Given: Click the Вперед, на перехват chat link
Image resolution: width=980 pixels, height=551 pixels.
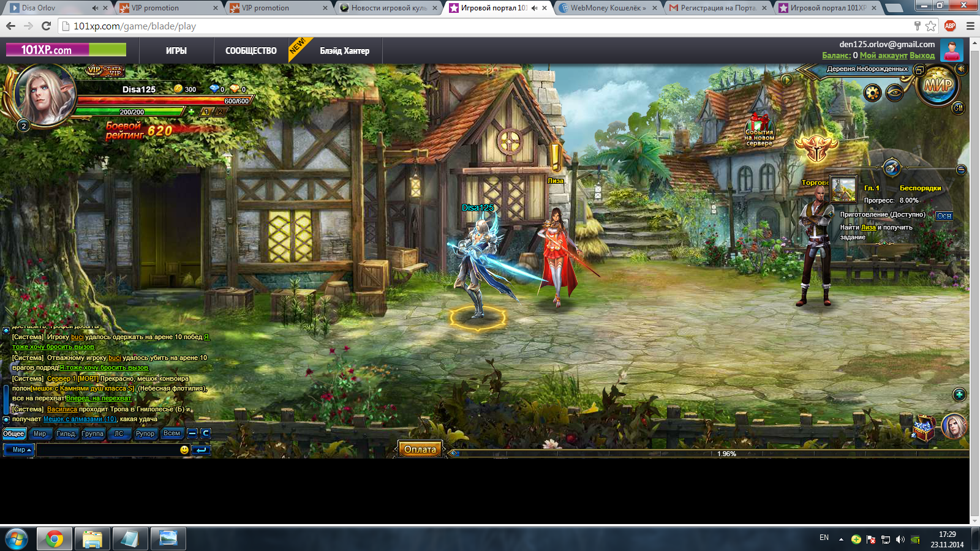Looking at the screenshot, I should [99, 398].
